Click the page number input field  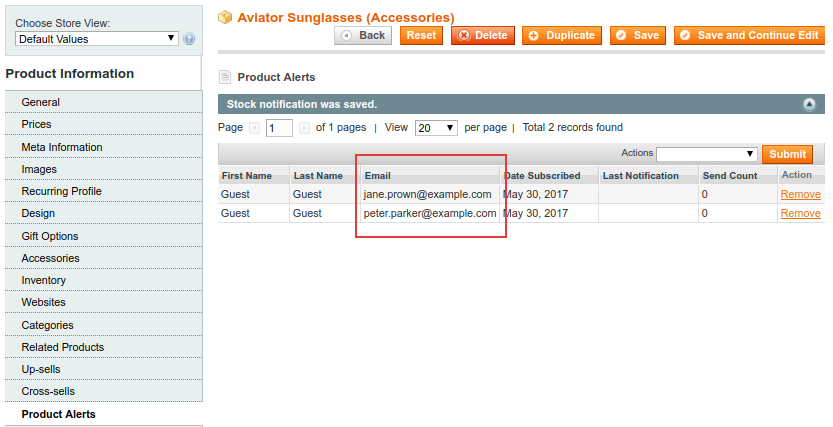pos(279,128)
